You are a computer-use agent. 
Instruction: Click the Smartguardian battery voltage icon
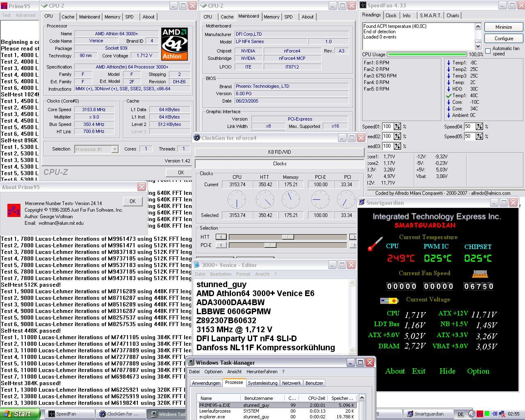click(389, 301)
